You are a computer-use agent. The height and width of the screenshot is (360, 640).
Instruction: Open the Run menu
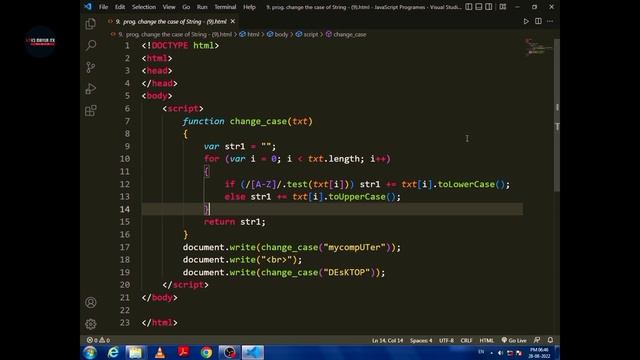(x=202, y=7)
